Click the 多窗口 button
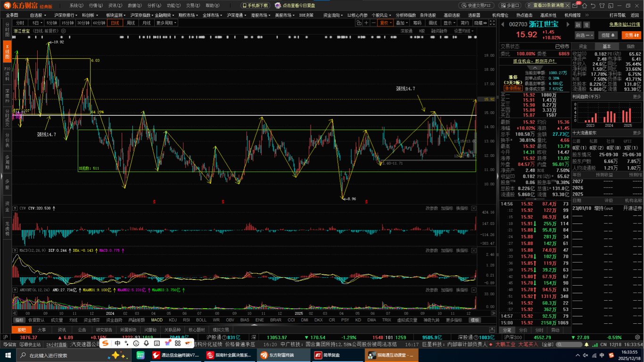644x362 pixels. pos(510,5)
